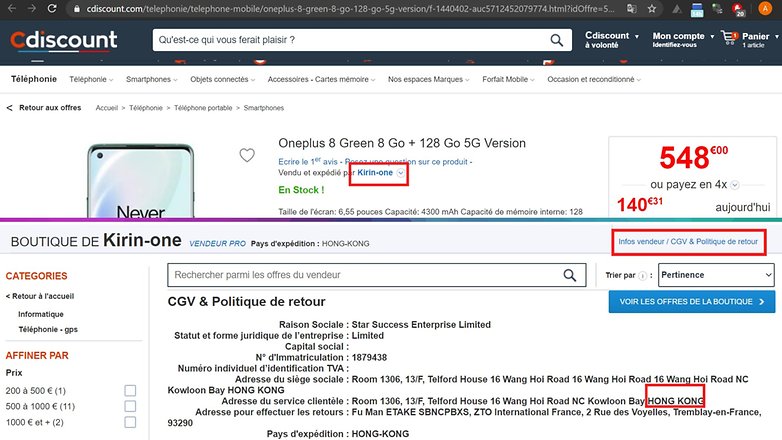Image resolution: width=782 pixels, height=440 pixels.
Task: Click the browser forward arrow
Action: [x=31, y=8]
